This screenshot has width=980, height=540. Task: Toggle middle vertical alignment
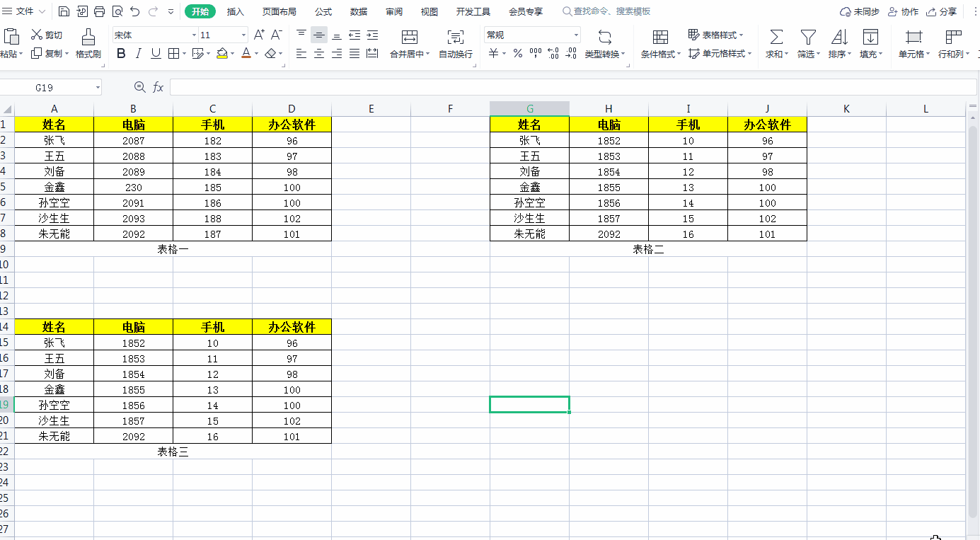(x=319, y=35)
